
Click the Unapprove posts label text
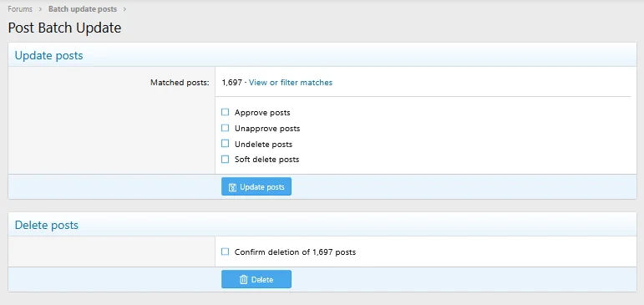pyautogui.click(x=267, y=129)
